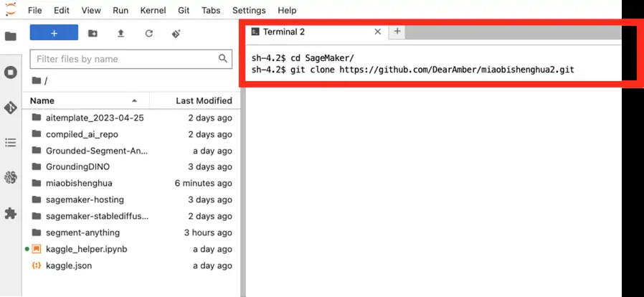This screenshot has width=644, height=297.
Task: Open the extension manager puzzle icon
Action: (11, 213)
